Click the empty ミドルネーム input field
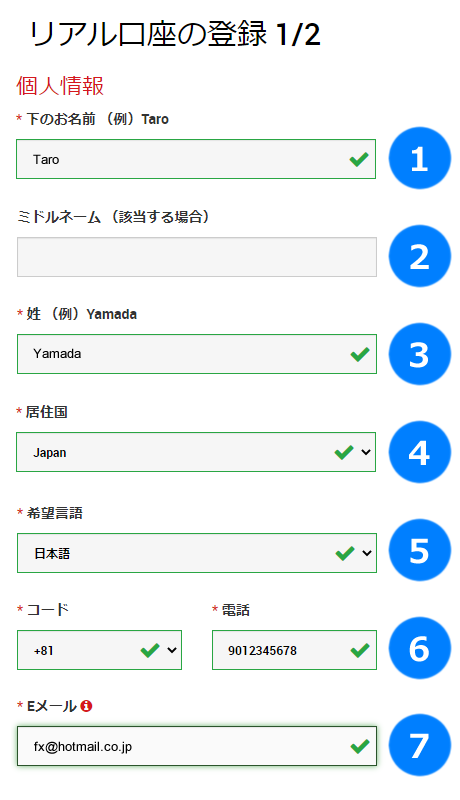Image resolution: width=460 pixels, height=800 pixels. coord(197,257)
